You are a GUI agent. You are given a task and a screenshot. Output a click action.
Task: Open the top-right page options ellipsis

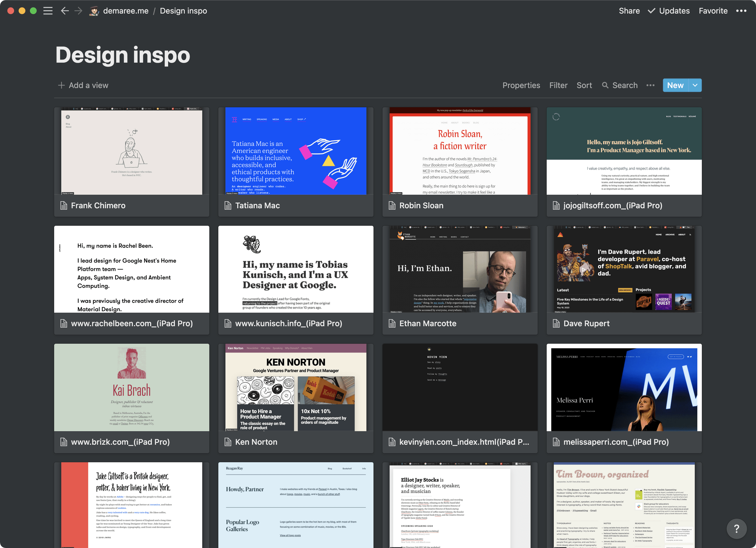pos(741,11)
